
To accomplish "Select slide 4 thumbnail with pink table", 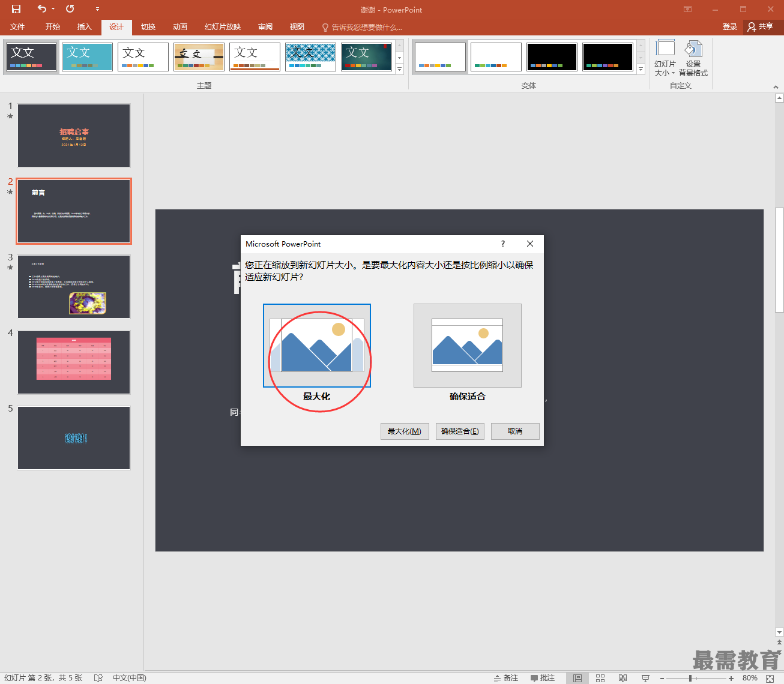I will pyautogui.click(x=74, y=362).
